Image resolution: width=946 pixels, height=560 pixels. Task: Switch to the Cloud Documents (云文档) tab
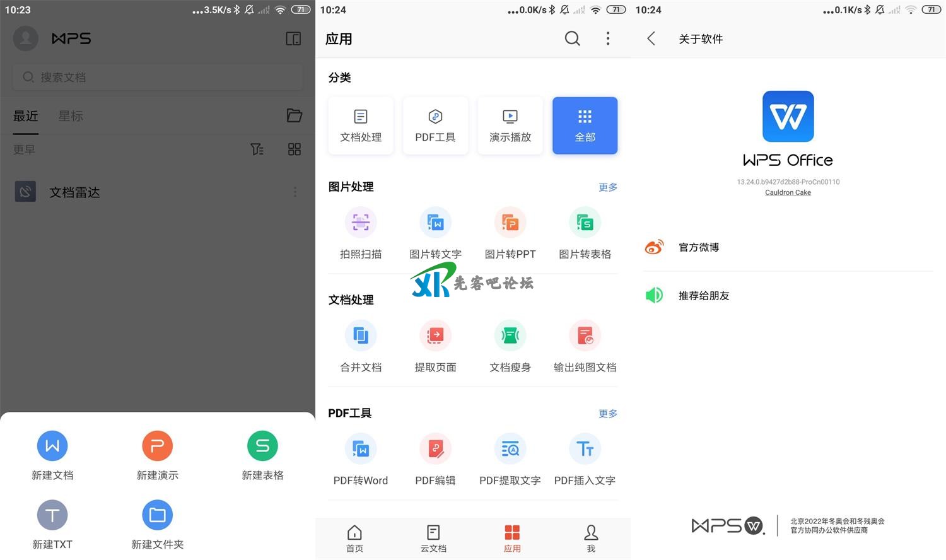pos(433,539)
